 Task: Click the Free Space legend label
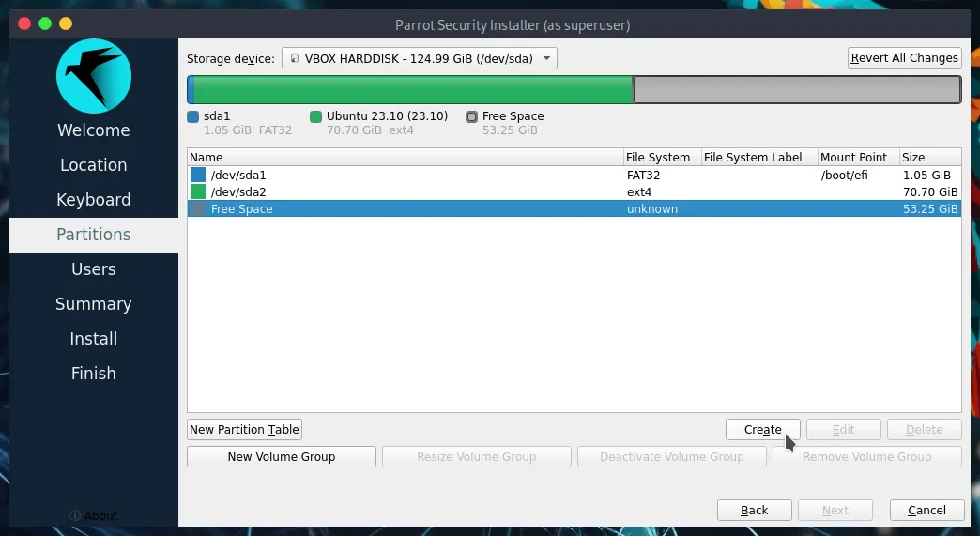pyautogui.click(x=513, y=116)
